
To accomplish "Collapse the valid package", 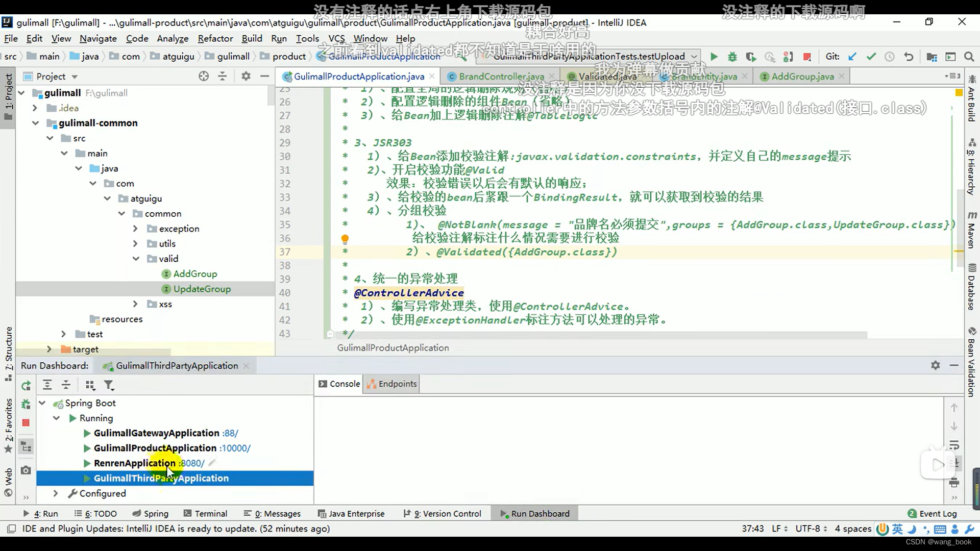I will 136,259.
